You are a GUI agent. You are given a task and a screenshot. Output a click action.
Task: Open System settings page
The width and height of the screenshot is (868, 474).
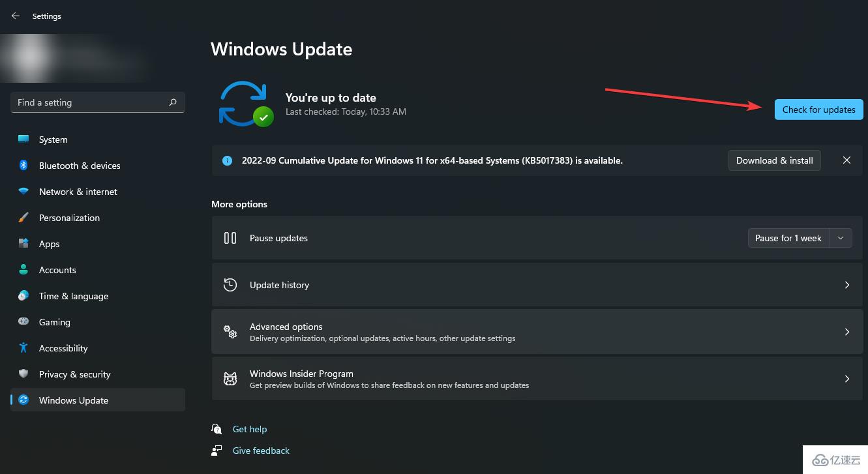click(98, 140)
